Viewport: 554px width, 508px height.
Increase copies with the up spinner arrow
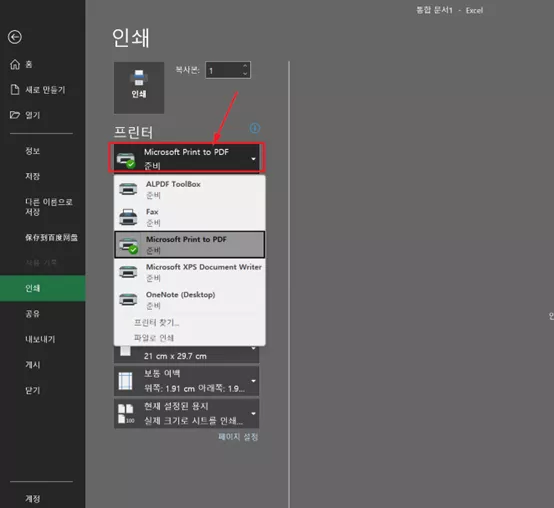245,66
